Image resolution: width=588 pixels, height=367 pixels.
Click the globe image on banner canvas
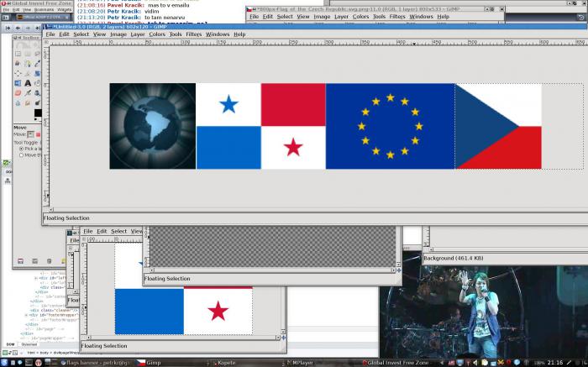(x=153, y=126)
